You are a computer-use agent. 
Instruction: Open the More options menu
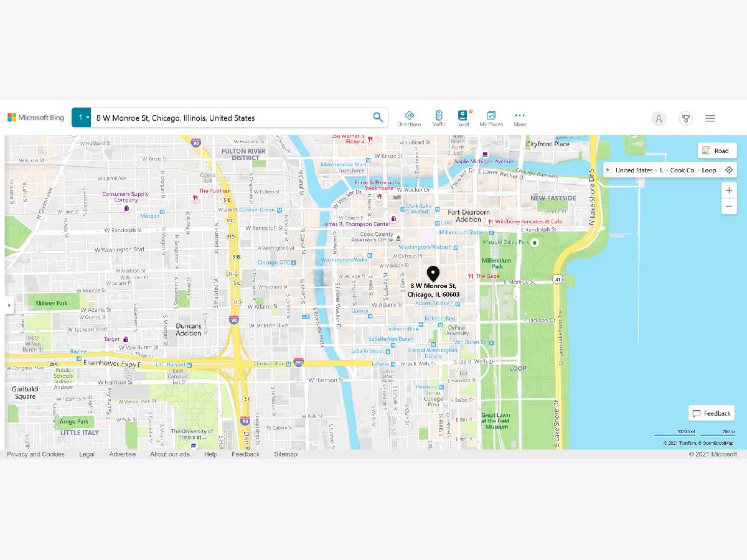[520, 118]
